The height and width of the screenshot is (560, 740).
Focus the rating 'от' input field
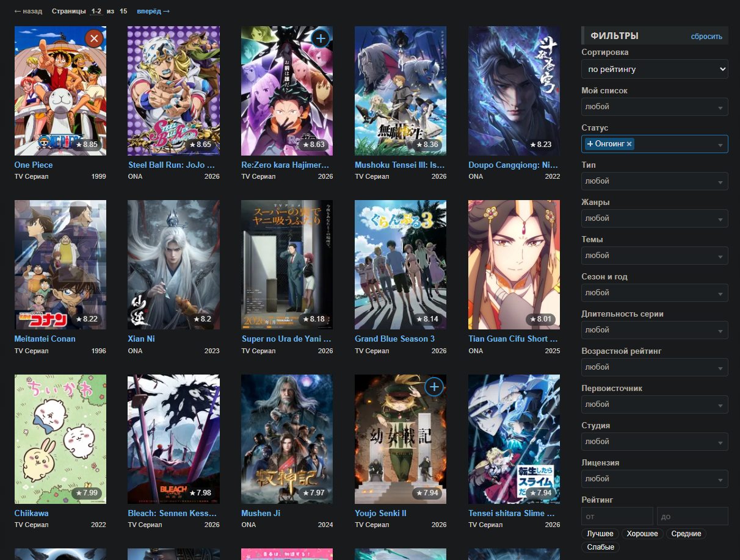617,516
